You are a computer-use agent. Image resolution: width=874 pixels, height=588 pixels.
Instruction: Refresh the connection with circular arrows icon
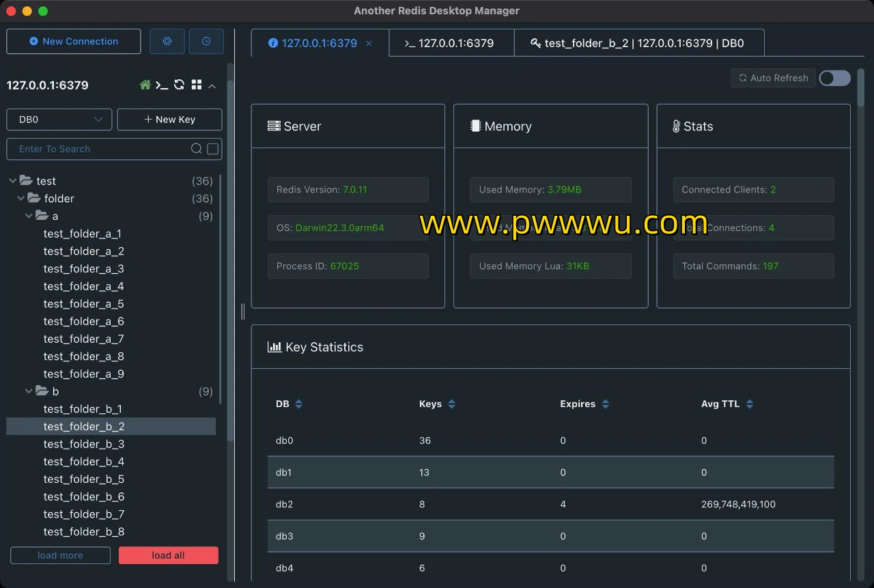pos(179,85)
